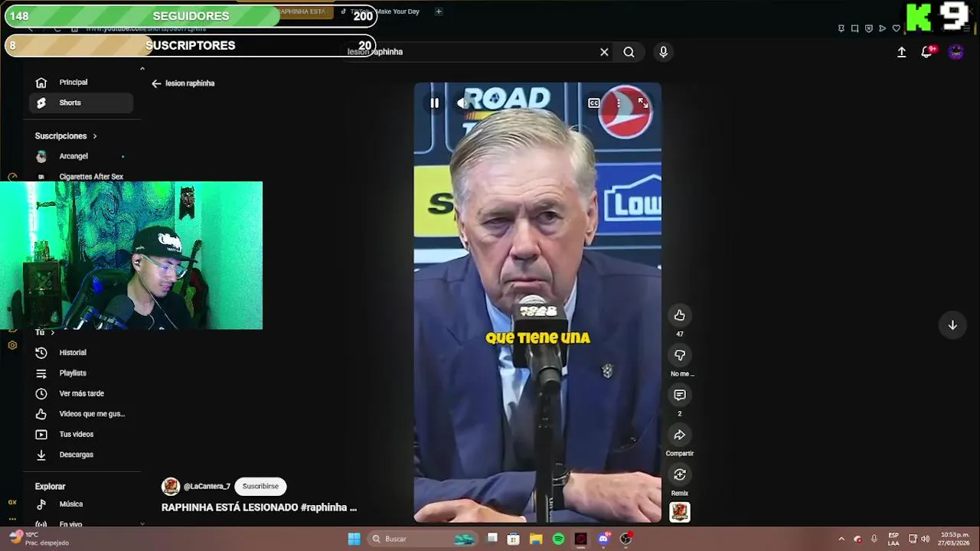980x551 pixels.
Task: Open the clock showing 10:53 p.m.
Action: click(954, 539)
